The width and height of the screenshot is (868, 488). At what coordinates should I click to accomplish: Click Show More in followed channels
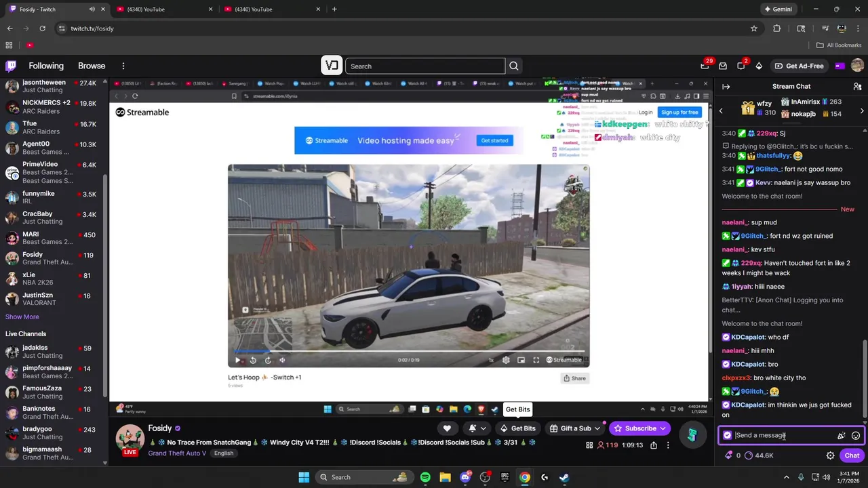22,317
